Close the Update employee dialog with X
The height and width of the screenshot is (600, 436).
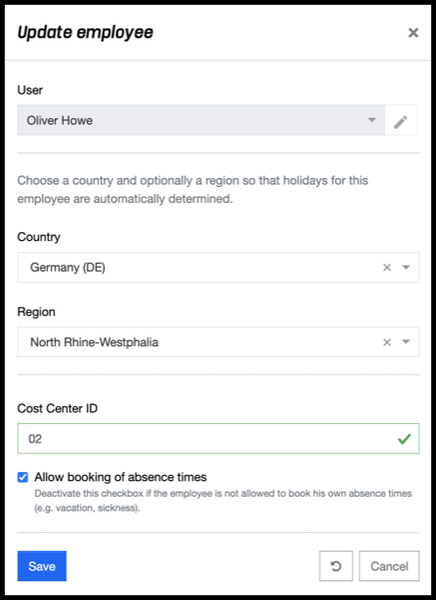[413, 33]
